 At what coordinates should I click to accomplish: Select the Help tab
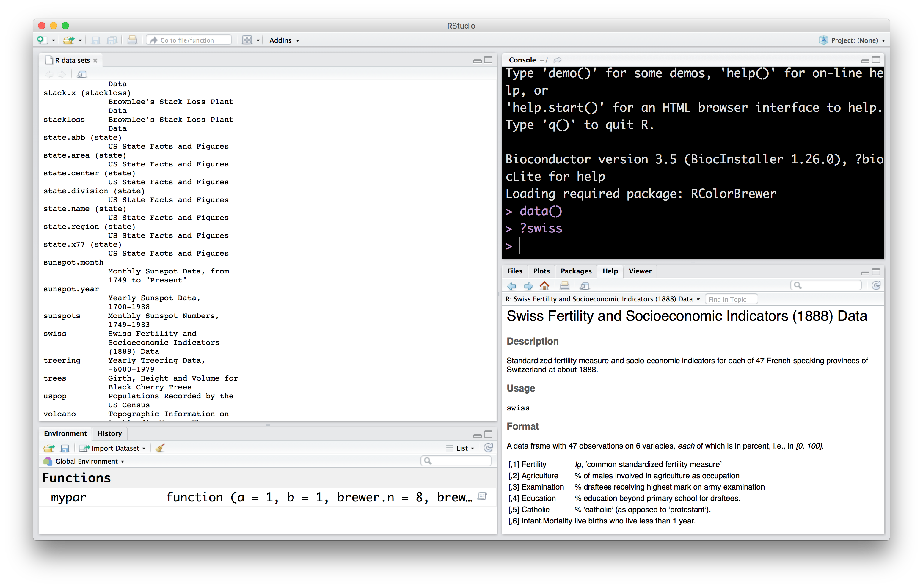coord(610,271)
